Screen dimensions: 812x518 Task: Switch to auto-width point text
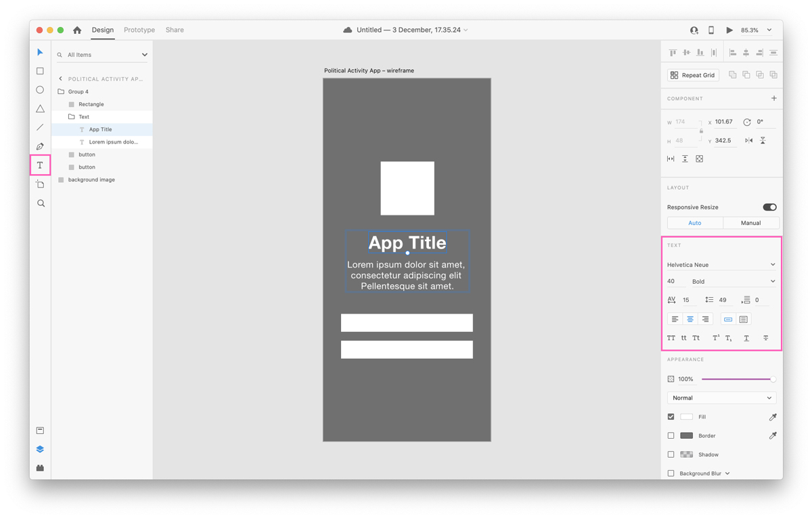(728, 319)
